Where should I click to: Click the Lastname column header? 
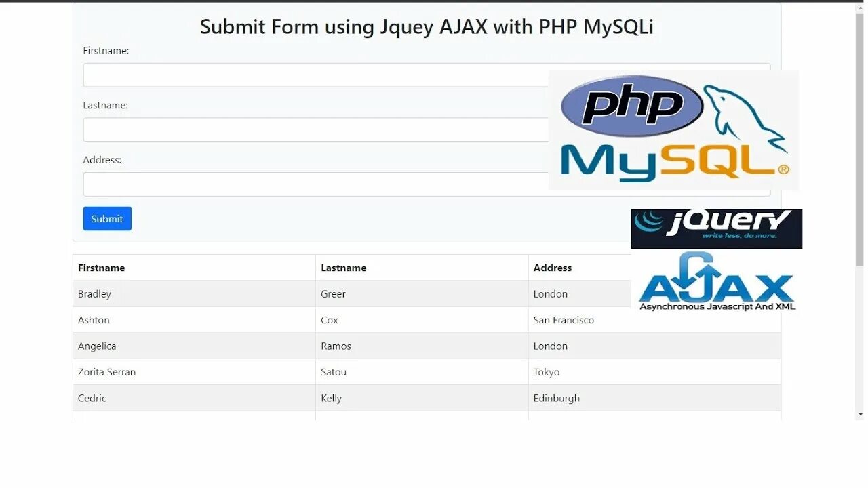pyautogui.click(x=422, y=268)
